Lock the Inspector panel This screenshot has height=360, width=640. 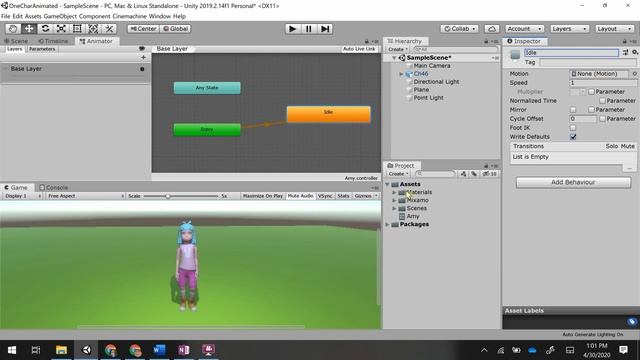(624, 41)
